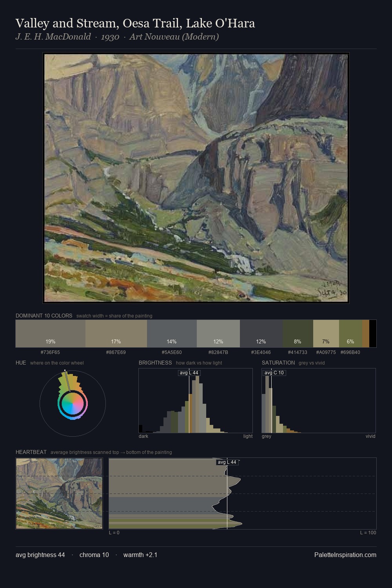Click the #82847B hex code label

[x=218, y=352]
